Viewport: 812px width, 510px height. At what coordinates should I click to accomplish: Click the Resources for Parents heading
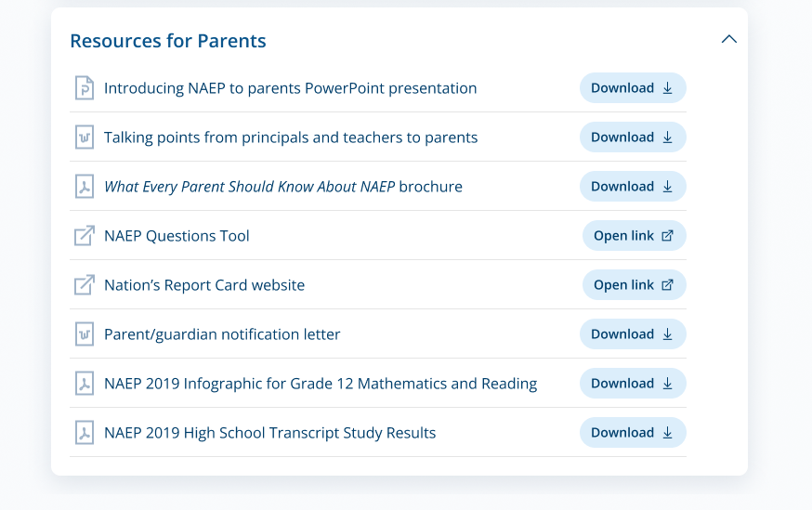pos(168,41)
